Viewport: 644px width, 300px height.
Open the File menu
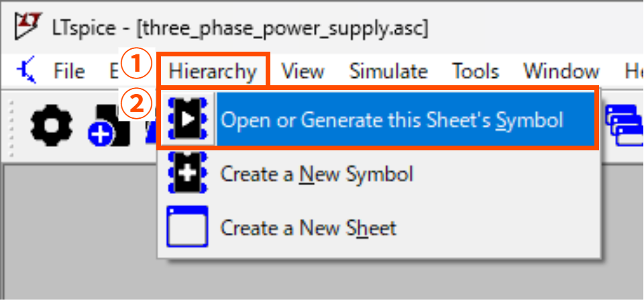pyautogui.click(x=69, y=71)
